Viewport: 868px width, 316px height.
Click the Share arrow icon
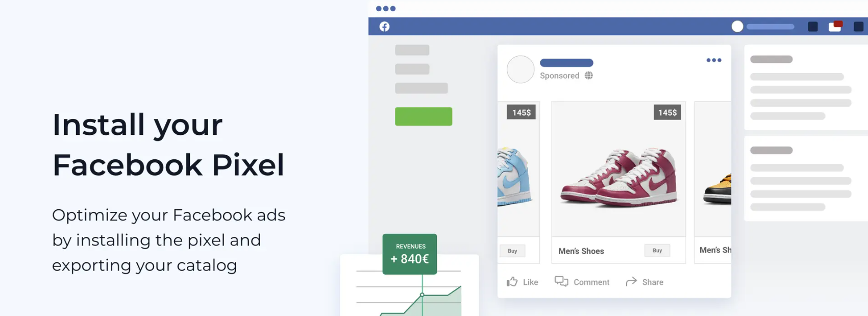[631, 282]
